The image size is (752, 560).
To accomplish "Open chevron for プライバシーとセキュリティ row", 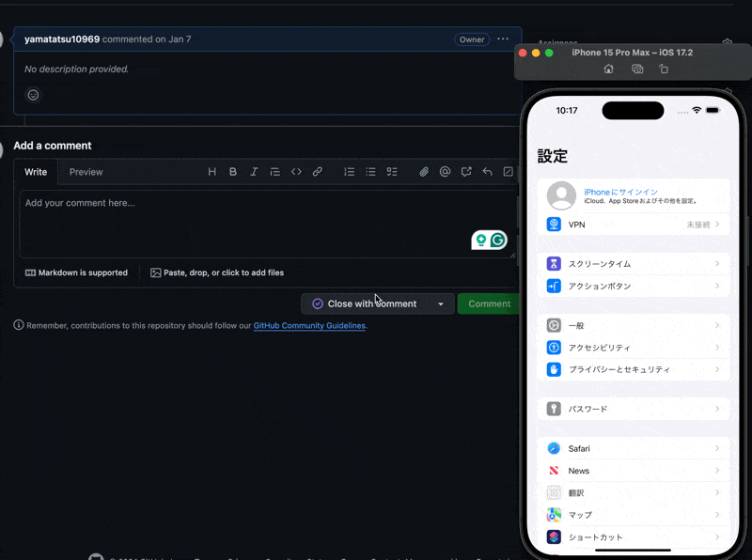I will point(717,369).
